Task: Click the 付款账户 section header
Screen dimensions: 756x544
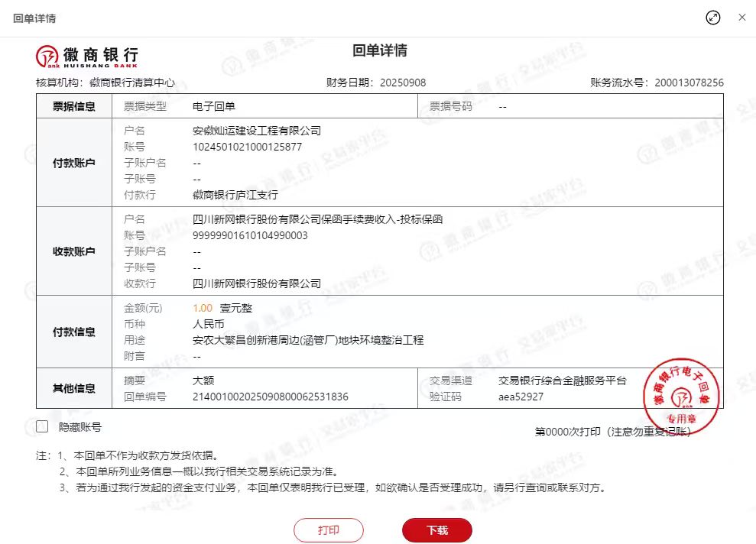Action: tap(74, 163)
